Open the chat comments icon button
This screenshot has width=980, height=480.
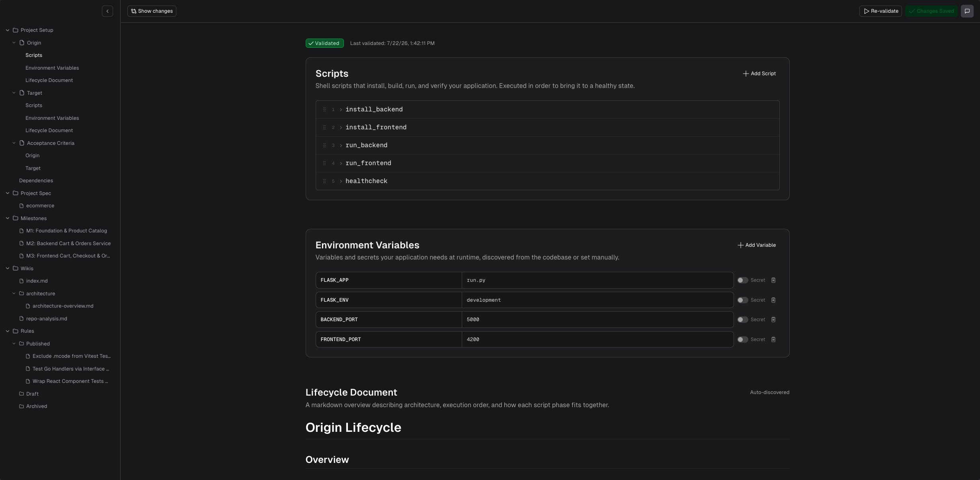pyautogui.click(x=967, y=11)
